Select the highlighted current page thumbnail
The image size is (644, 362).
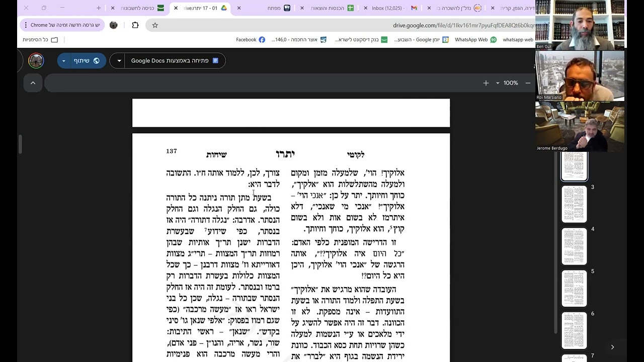[574, 166]
